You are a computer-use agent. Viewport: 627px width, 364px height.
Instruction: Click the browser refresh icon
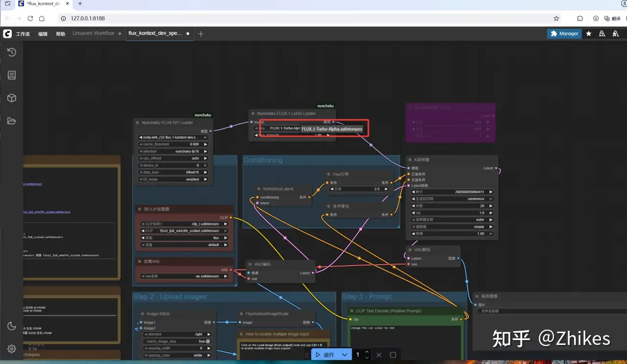30,19
